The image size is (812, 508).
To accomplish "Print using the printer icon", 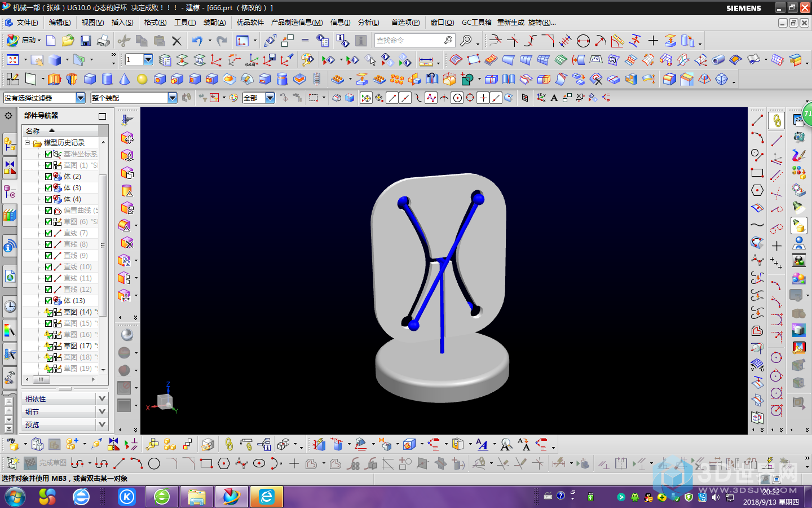I will click(x=103, y=41).
